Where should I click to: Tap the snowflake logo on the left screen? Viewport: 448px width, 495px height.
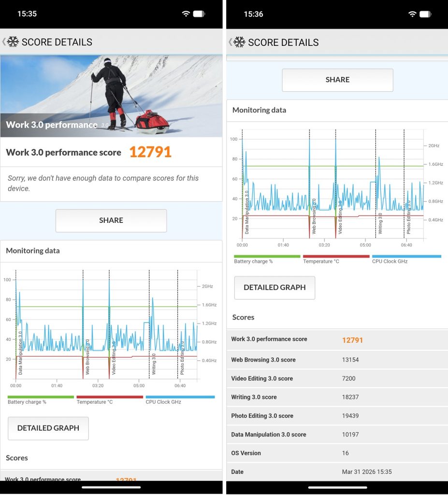(13, 42)
